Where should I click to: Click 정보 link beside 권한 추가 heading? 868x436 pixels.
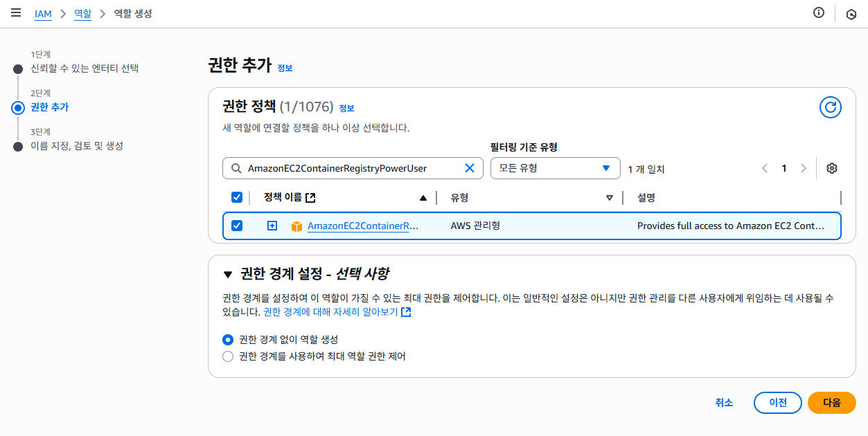(x=285, y=69)
